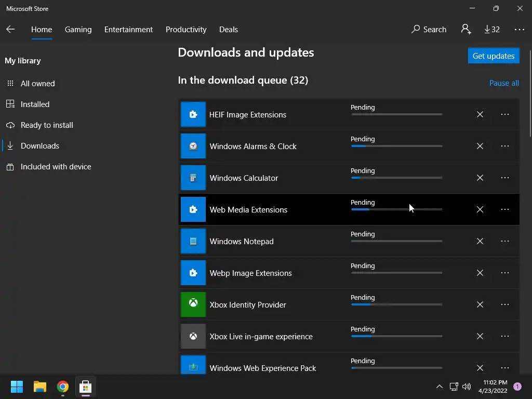The width and height of the screenshot is (532, 399).
Task: Click the Xbox Identity Provider progress bar
Action: click(x=396, y=304)
